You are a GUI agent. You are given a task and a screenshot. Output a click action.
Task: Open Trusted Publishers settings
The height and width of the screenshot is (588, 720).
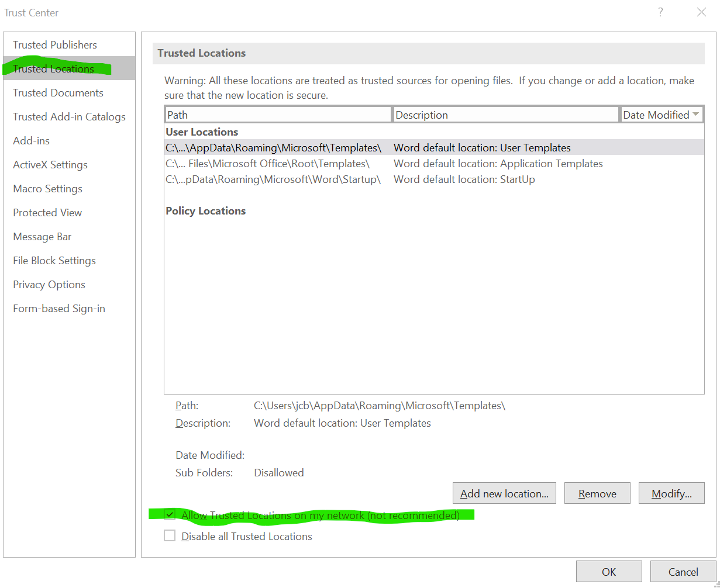click(54, 44)
